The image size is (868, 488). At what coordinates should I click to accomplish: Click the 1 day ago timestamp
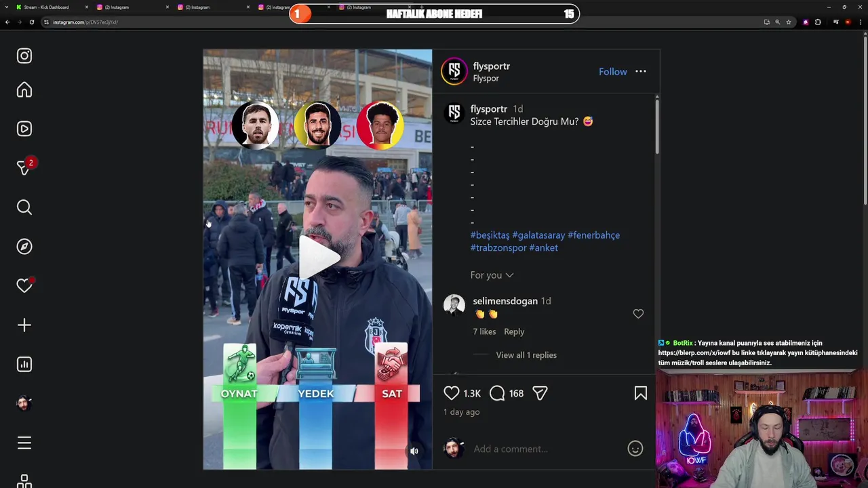coord(462,412)
